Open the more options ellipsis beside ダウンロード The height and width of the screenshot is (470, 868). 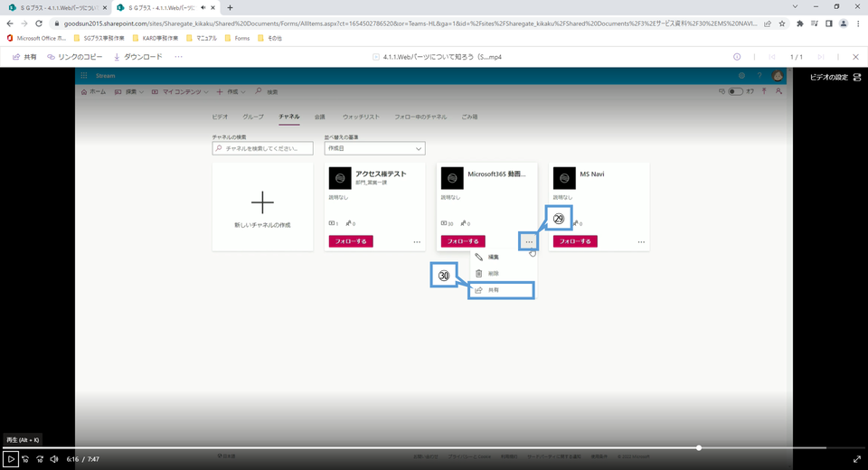tap(178, 57)
